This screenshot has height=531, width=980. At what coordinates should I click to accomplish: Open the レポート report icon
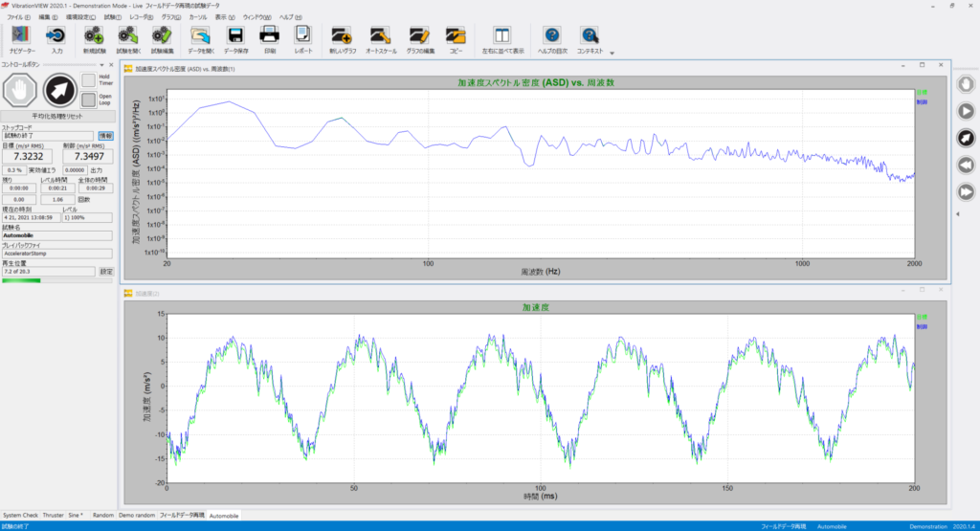click(x=303, y=39)
